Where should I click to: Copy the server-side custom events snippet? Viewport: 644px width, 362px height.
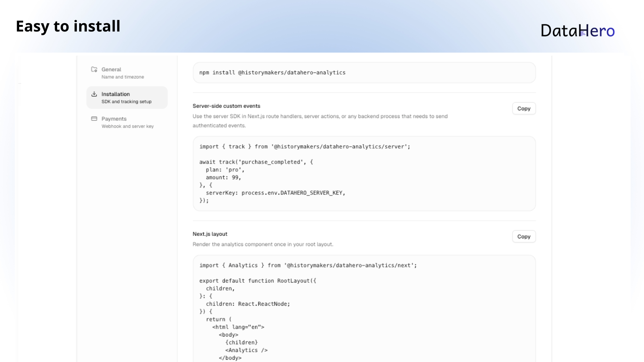(x=524, y=108)
